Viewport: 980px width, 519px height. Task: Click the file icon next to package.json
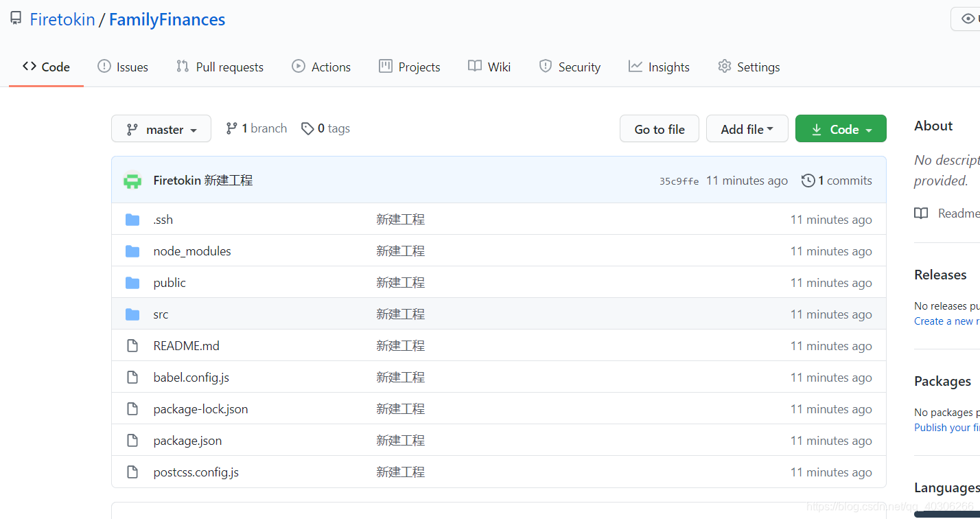coord(132,441)
